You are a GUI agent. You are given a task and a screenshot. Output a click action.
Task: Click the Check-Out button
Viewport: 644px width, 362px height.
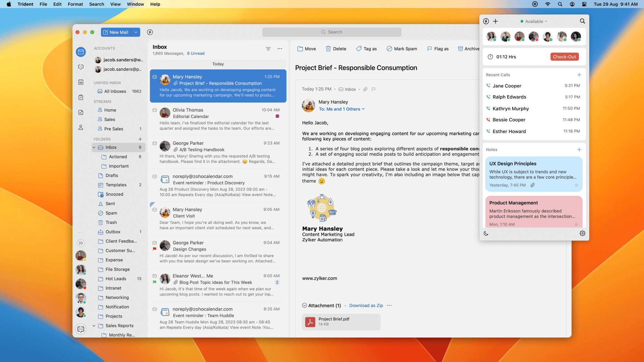tap(564, 57)
